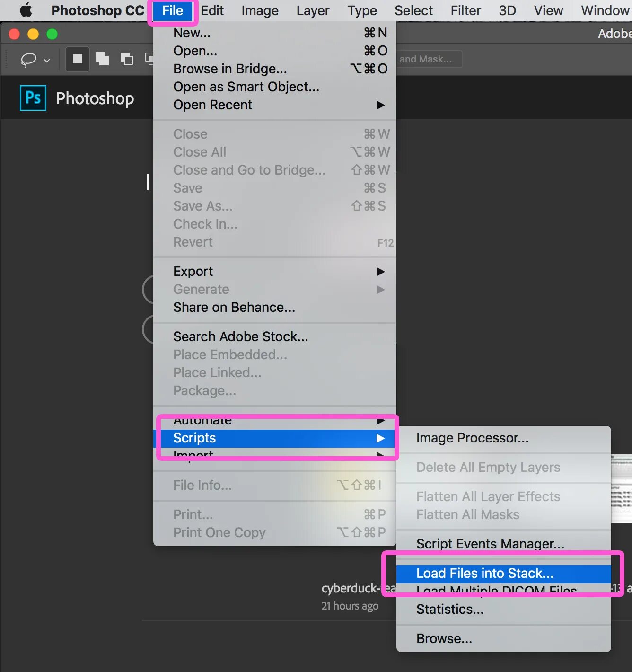
Task: Click the highlighted Scripts submenu item
Action: (275, 438)
